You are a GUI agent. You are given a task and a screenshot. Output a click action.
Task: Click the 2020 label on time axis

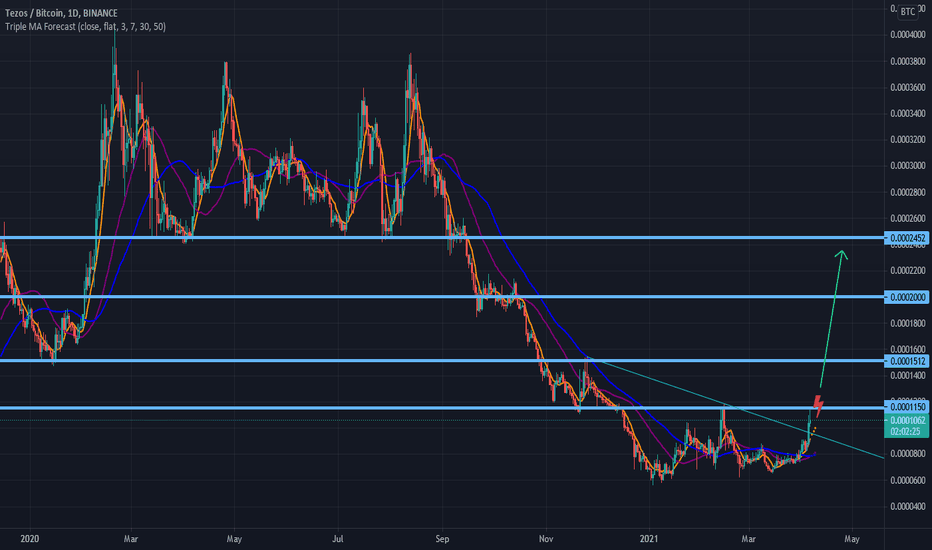pyautogui.click(x=30, y=539)
